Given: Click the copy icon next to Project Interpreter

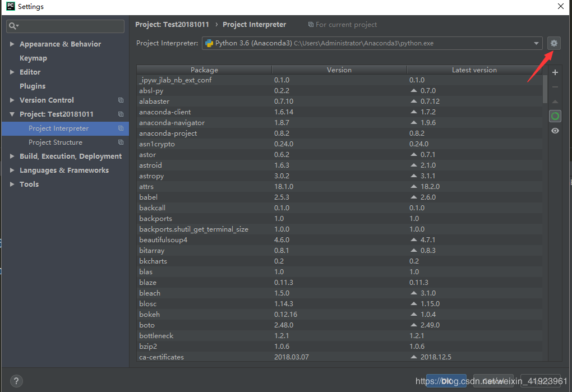Looking at the screenshot, I should point(121,128).
